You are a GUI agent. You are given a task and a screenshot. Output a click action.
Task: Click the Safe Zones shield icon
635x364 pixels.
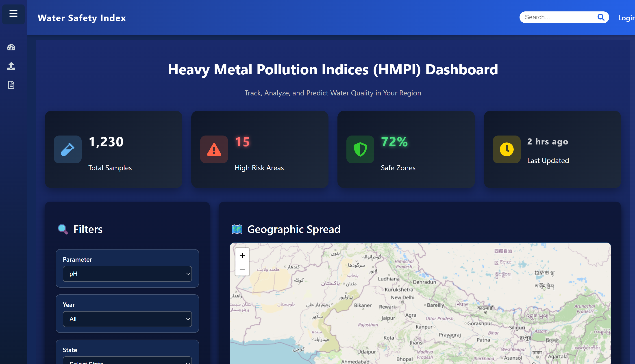click(360, 149)
